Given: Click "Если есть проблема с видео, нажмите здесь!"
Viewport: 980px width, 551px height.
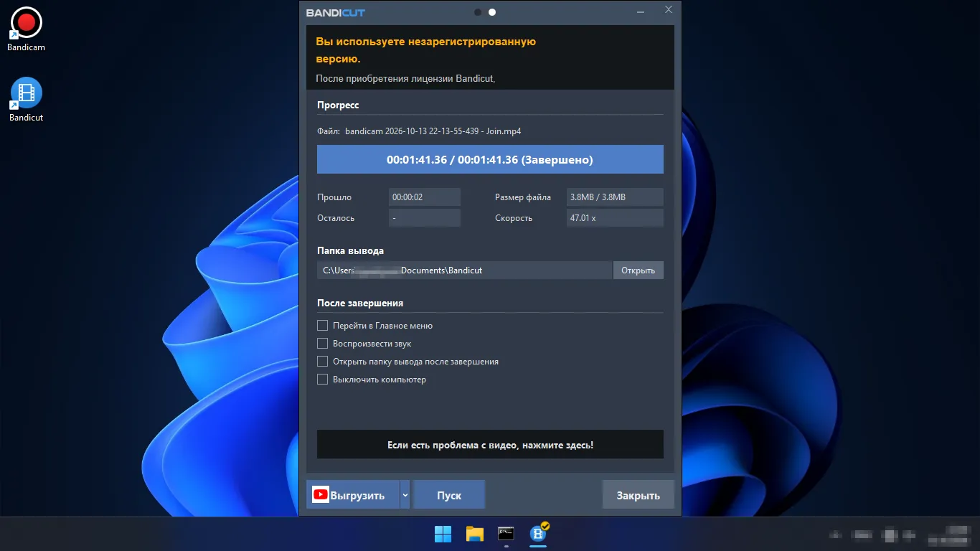Looking at the screenshot, I should pyautogui.click(x=490, y=445).
